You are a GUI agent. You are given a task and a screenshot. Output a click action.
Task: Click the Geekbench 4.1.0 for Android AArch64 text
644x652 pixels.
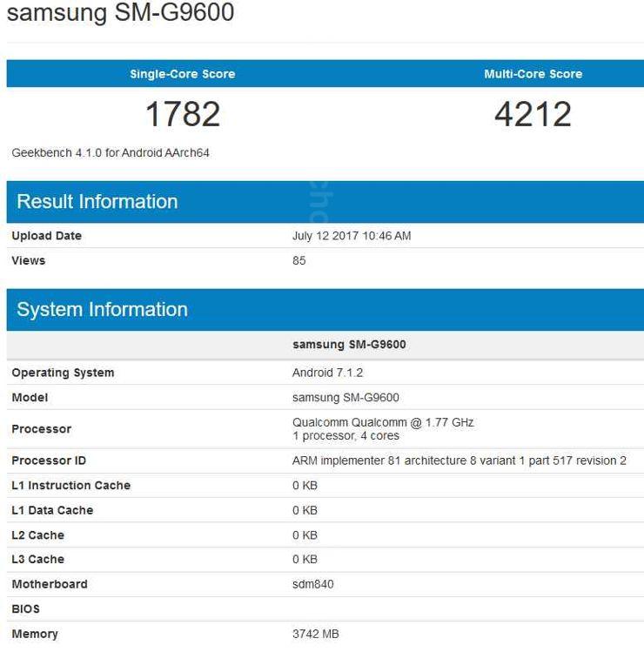(x=111, y=153)
